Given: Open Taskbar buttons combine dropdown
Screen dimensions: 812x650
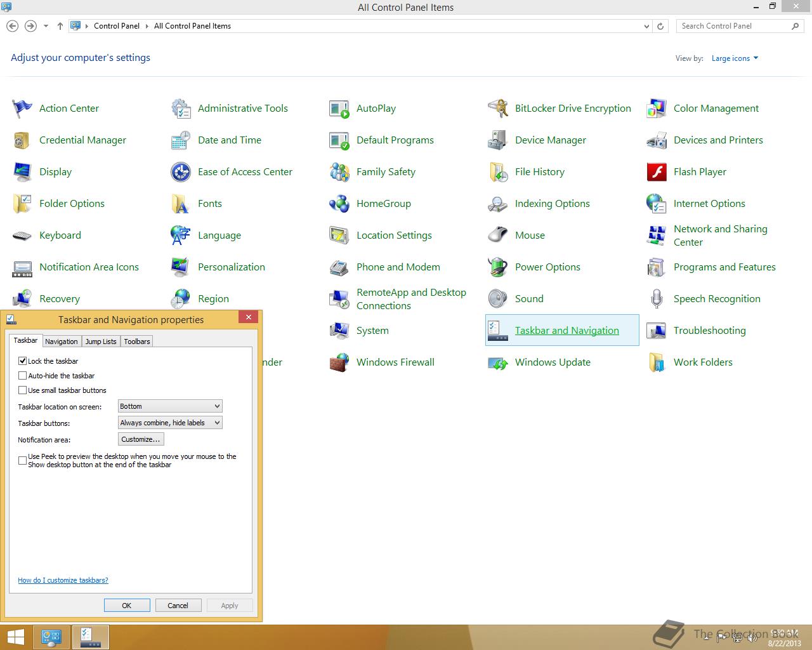Looking at the screenshot, I should coord(170,423).
